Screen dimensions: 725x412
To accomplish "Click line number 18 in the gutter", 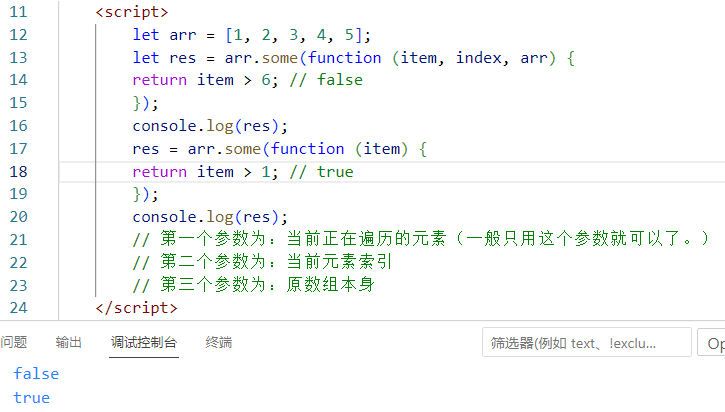I will click(18, 172).
